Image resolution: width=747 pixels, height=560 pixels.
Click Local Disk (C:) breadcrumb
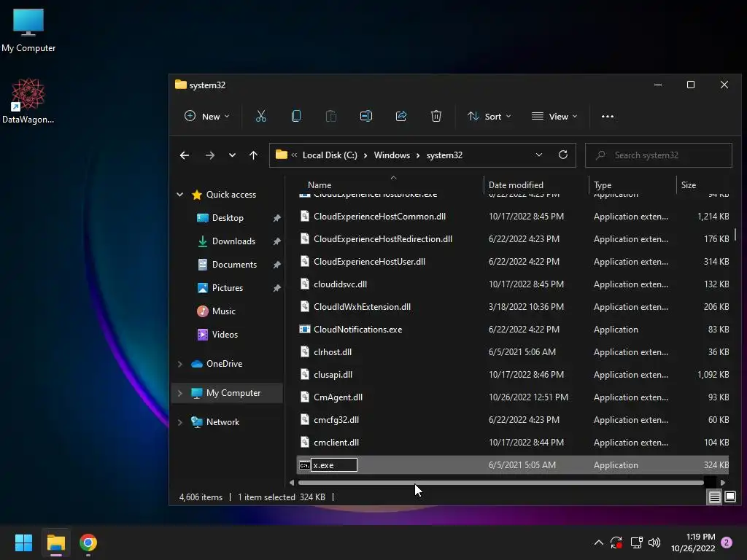pyautogui.click(x=330, y=155)
